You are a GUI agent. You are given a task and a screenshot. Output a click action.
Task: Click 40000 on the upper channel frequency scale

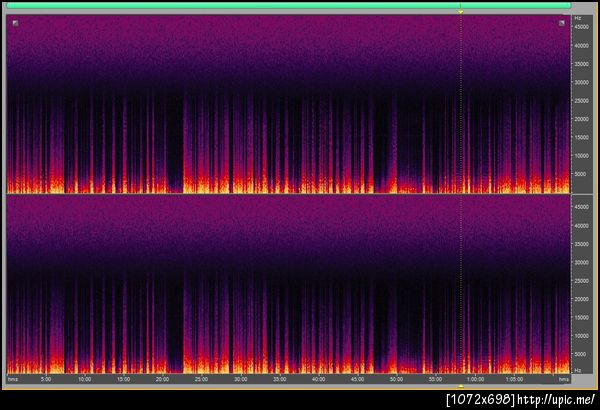[581, 46]
